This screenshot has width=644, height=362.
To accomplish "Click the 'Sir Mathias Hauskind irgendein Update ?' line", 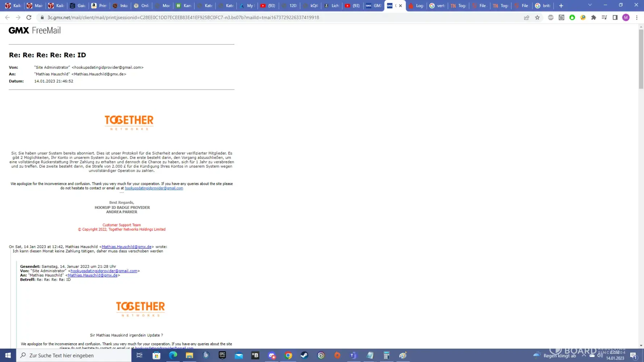I will pyautogui.click(x=126, y=335).
